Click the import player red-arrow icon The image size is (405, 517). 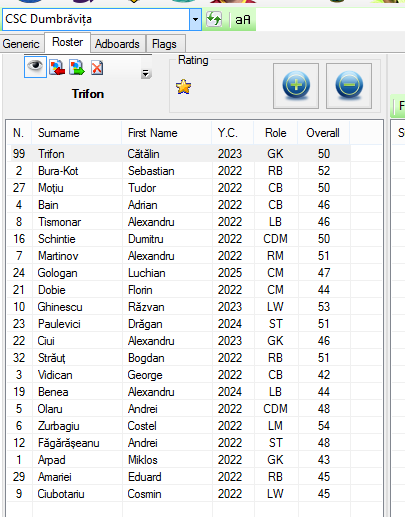pos(57,68)
